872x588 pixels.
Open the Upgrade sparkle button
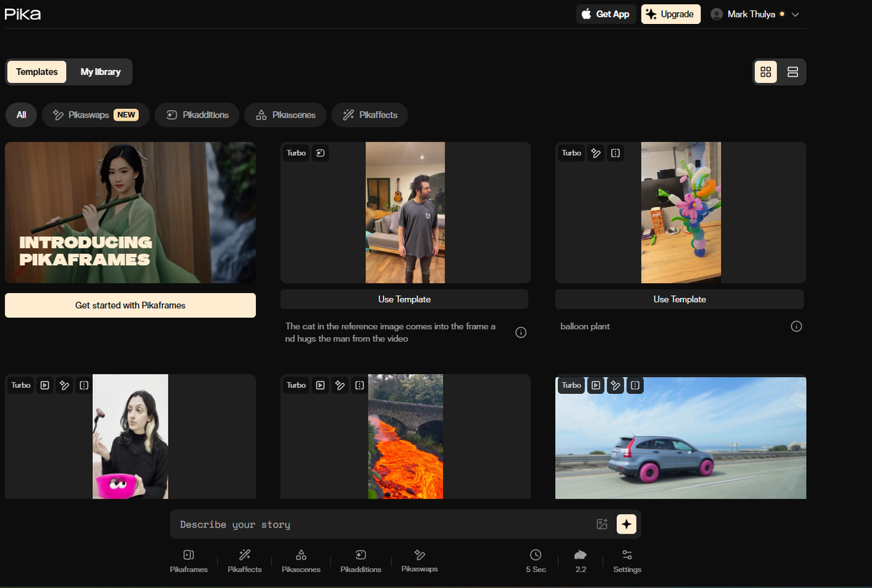pos(671,14)
